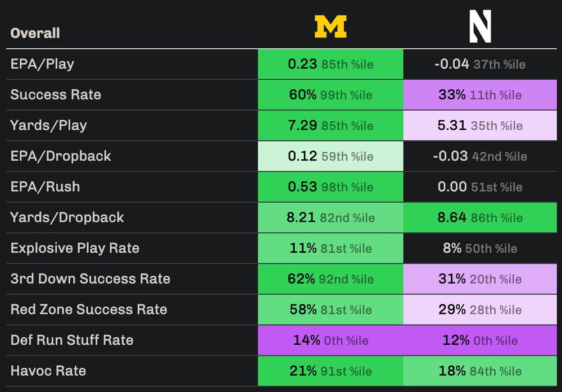Screen dimensions: 562x392
Task: Click the Red Zone Success Rate label
Action: pyautogui.click(x=88, y=309)
